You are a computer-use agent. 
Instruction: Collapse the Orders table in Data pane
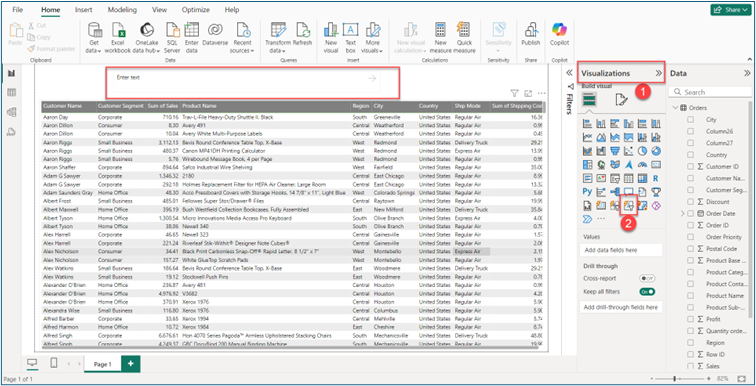coord(675,108)
